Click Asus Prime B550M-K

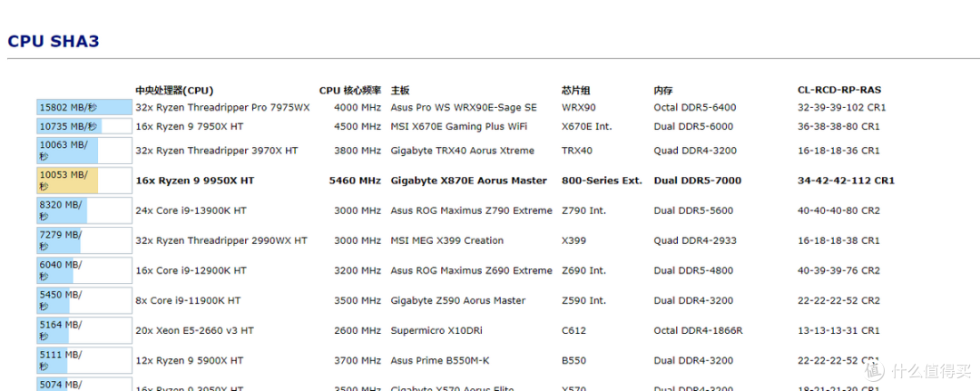coord(438,360)
